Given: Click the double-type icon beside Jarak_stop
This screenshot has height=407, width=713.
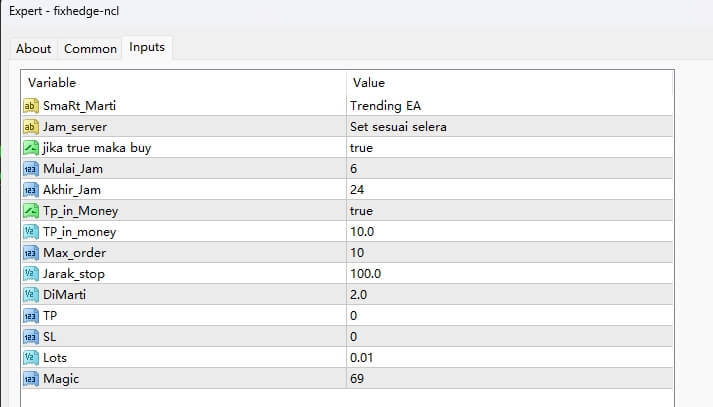Looking at the screenshot, I should click(30, 274).
